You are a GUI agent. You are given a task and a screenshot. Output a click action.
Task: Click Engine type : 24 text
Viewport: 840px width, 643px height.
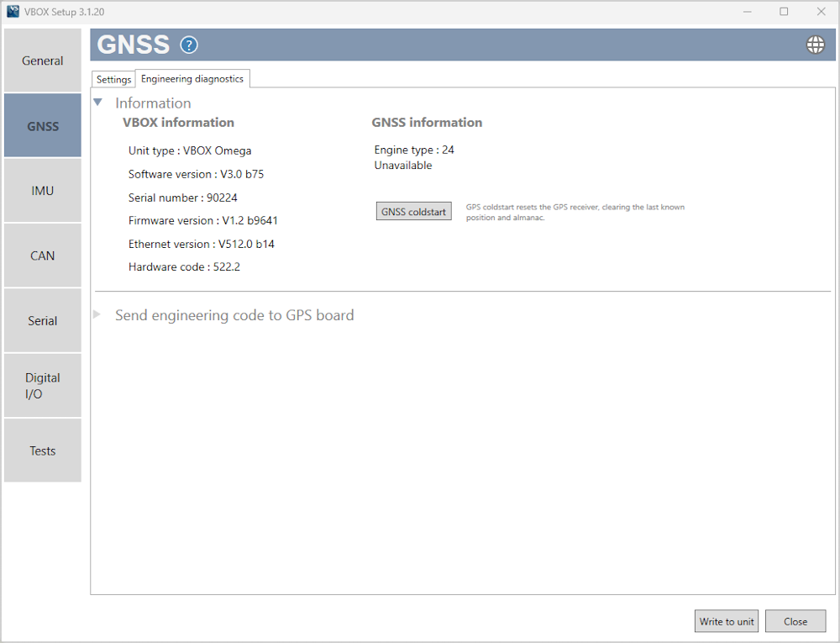(x=414, y=150)
